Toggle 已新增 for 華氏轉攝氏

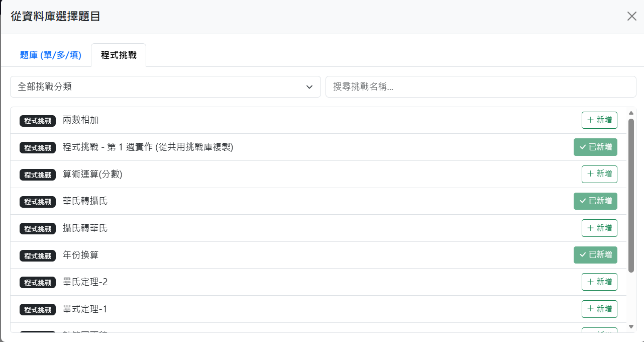[595, 201]
